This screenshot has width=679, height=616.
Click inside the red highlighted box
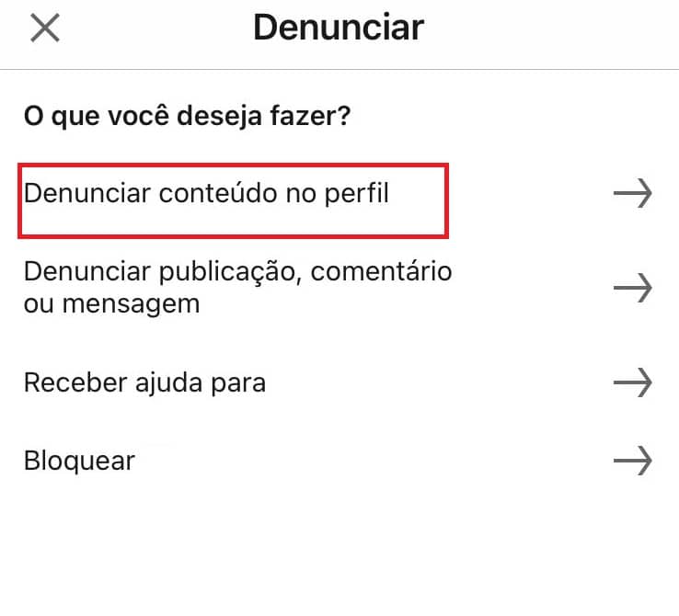pos(233,200)
